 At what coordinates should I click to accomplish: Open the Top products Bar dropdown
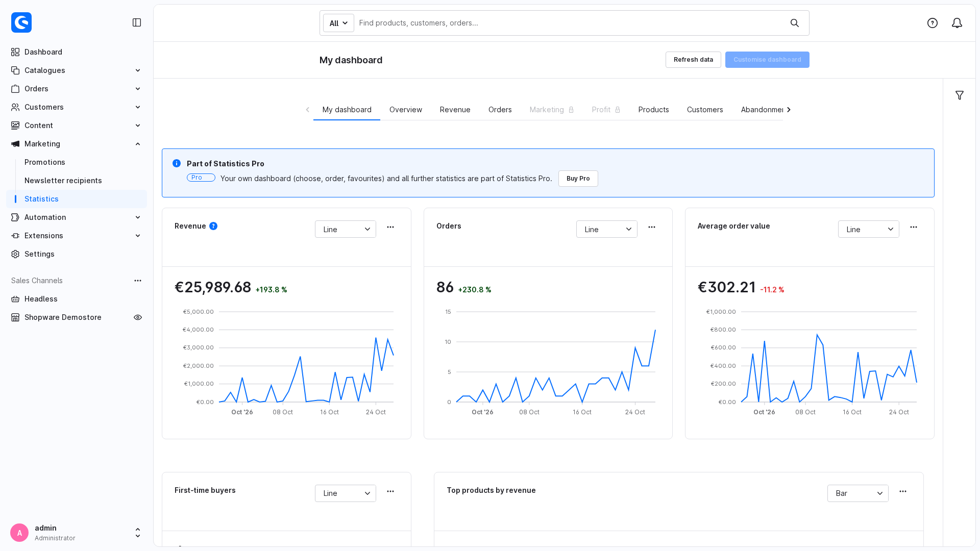[858, 493]
